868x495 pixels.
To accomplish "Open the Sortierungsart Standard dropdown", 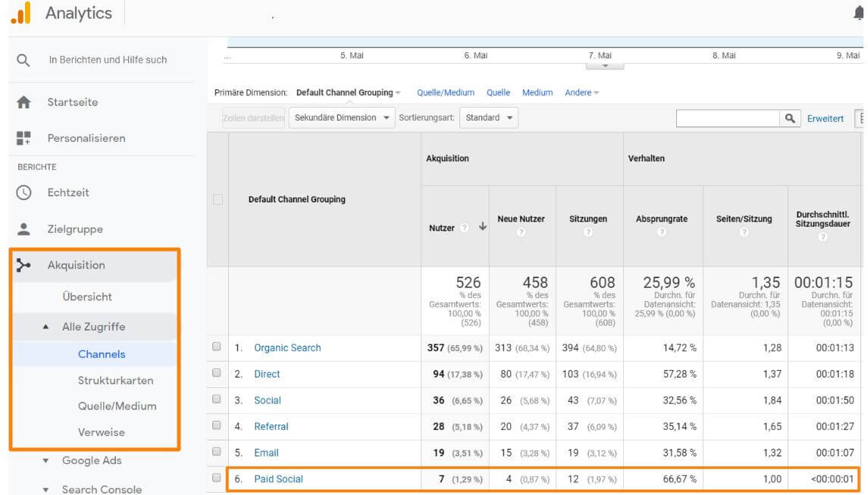I will click(489, 118).
